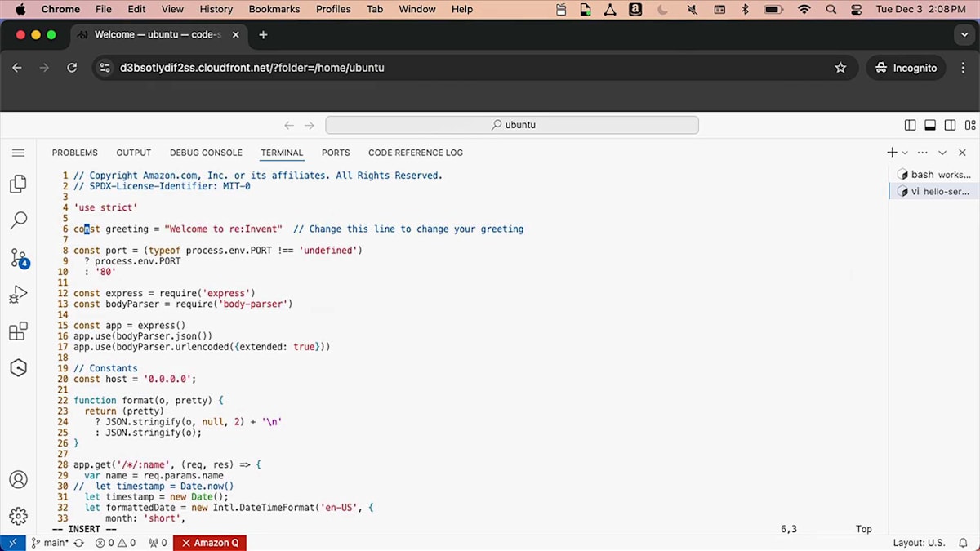Screen dimensions: 980x551
Task: Switch to the OUTPUT panel tab
Action: [x=134, y=153]
